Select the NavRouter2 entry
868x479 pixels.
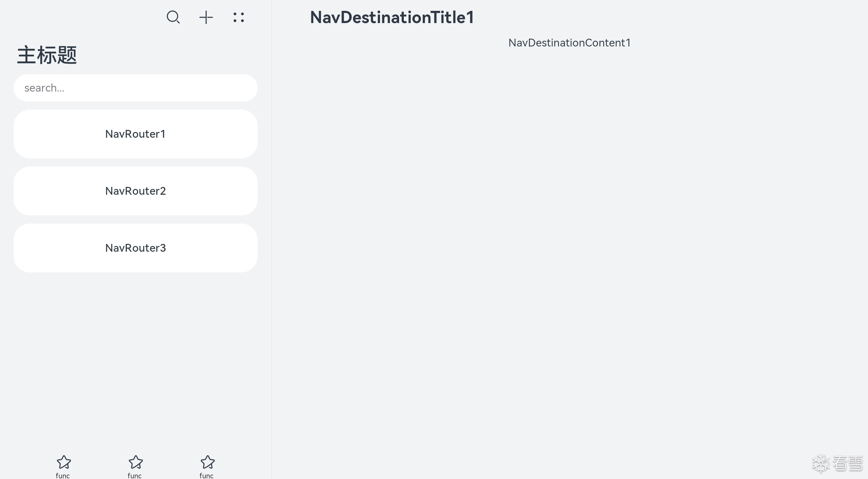[136, 191]
